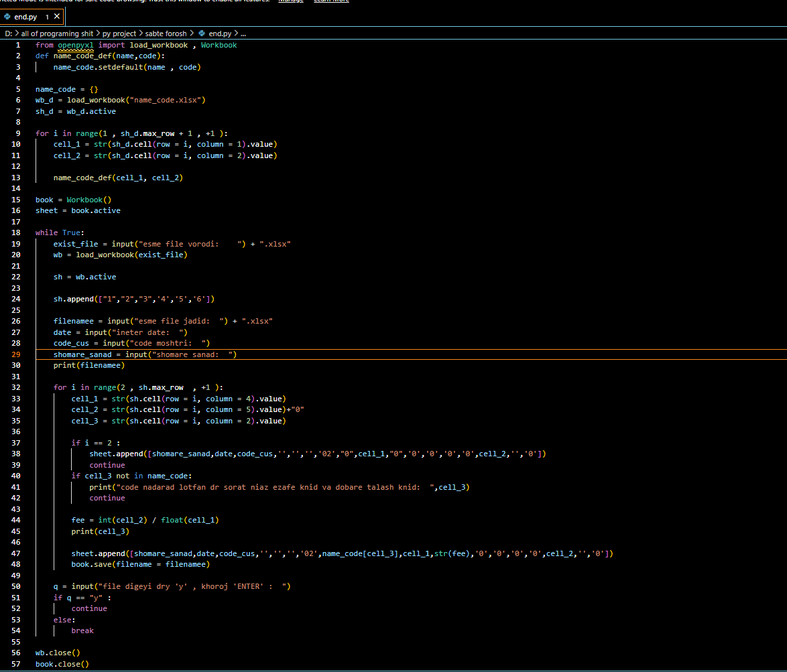The width and height of the screenshot is (787, 672).
Task: Open the 'all of programing shit' breadcrumb
Action: [57, 33]
